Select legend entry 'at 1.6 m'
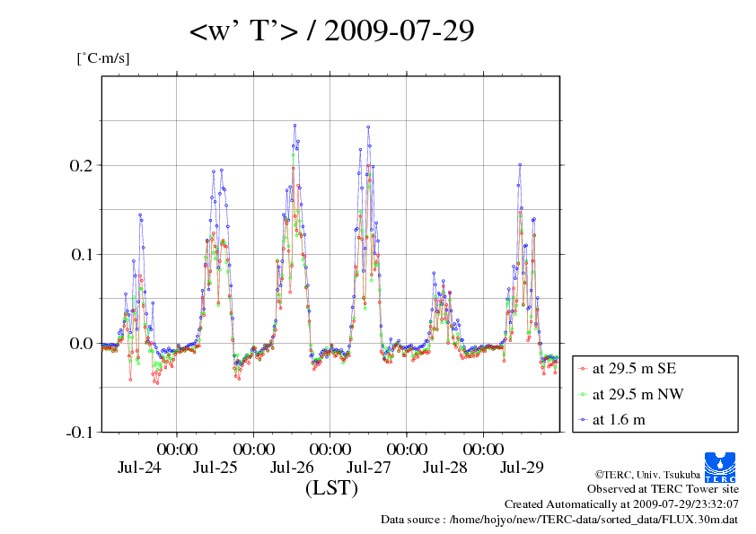The height and width of the screenshot is (534, 756). pyautogui.click(x=619, y=420)
